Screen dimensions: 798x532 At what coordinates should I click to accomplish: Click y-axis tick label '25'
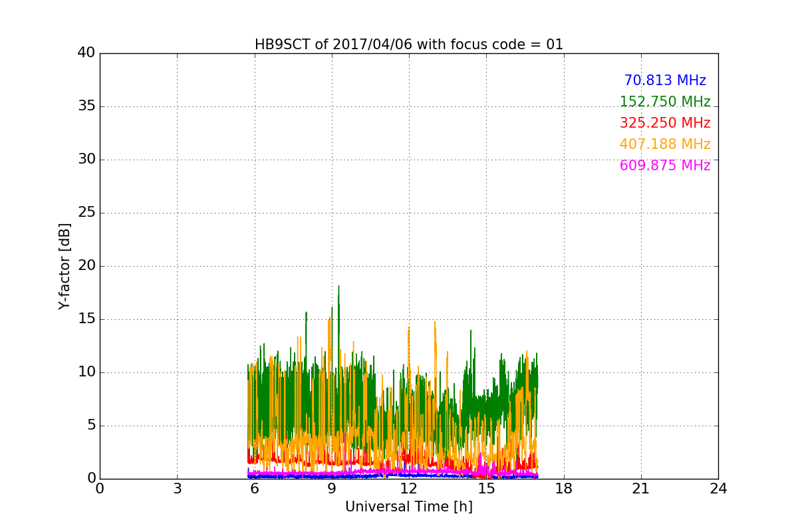(86, 213)
